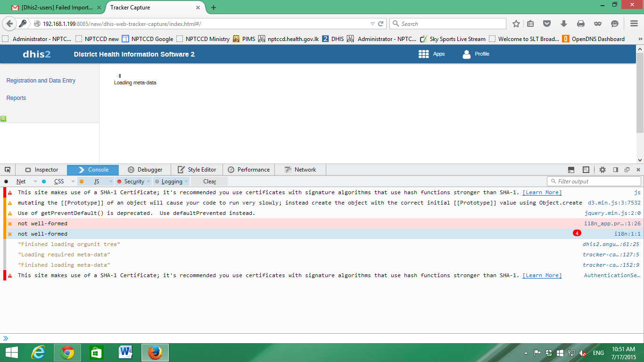This screenshot has height=362, width=644.
Task: Show hidden system tray icons
Action: click(526, 353)
